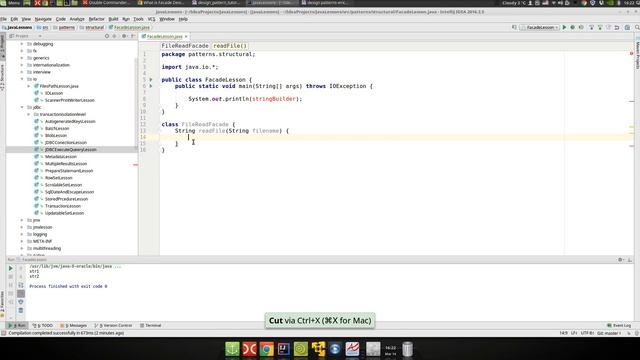640x360 pixels.
Task: Click the UTF-8 encoding status widget
Action: pos(587,333)
